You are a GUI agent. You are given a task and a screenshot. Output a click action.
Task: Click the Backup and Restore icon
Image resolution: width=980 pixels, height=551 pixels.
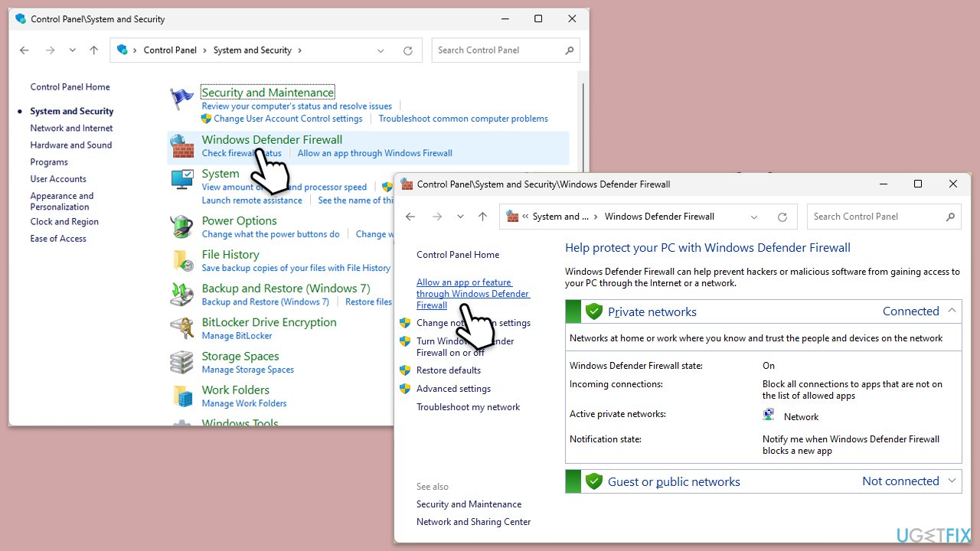pyautogui.click(x=182, y=294)
